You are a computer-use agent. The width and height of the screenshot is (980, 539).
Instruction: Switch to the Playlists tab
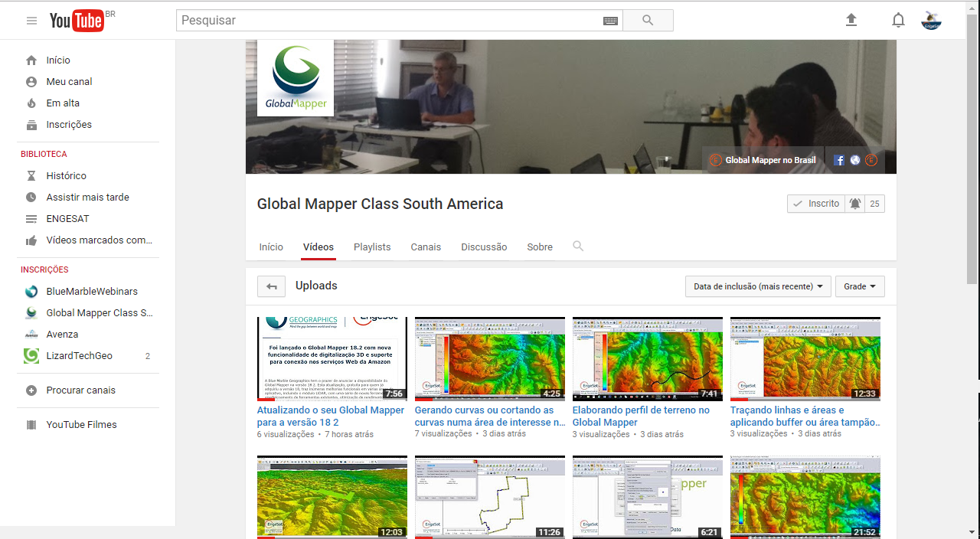pyautogui.click(x=372, y=247)
